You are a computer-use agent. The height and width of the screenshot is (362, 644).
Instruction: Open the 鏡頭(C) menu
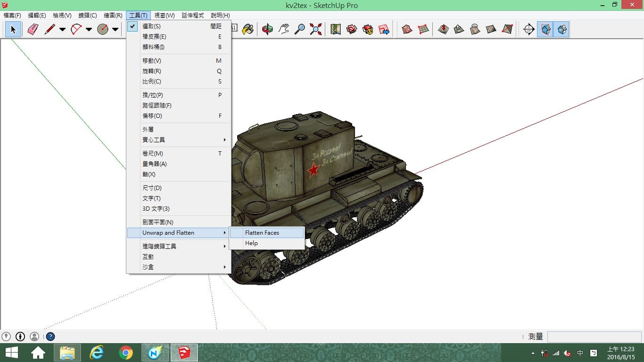pos(88,16)
